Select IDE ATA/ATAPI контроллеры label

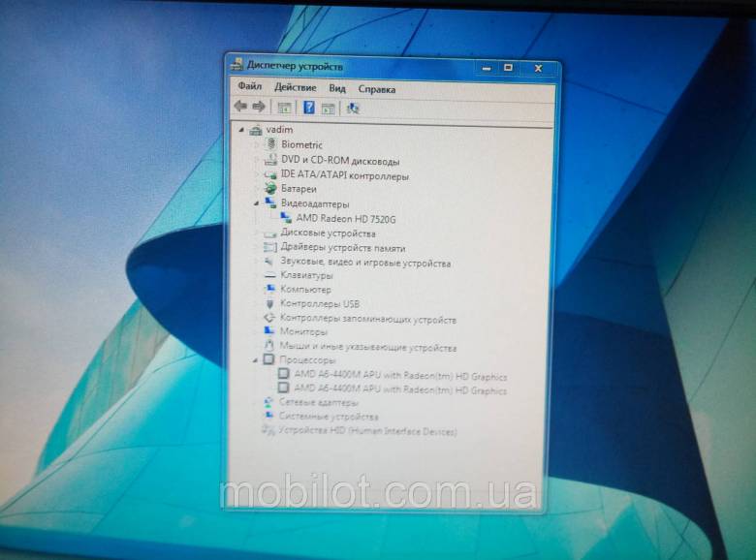pyautogui.click(x=344, y=175)
